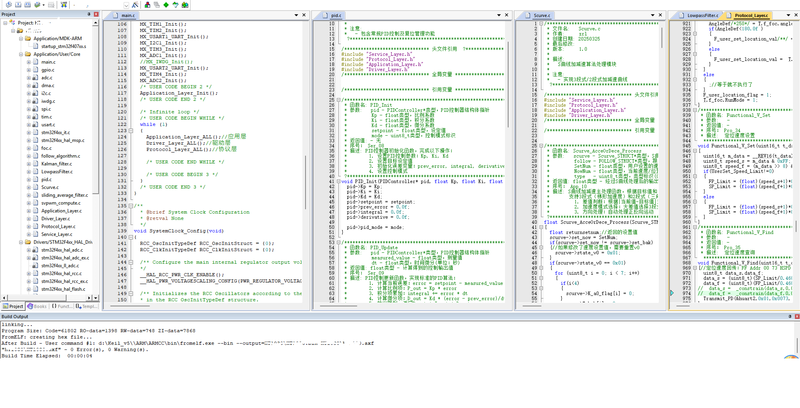Click the startup_stm32f407xx.s file icon
The width and height of the screenshot is (800, 408).
(35, 46)
